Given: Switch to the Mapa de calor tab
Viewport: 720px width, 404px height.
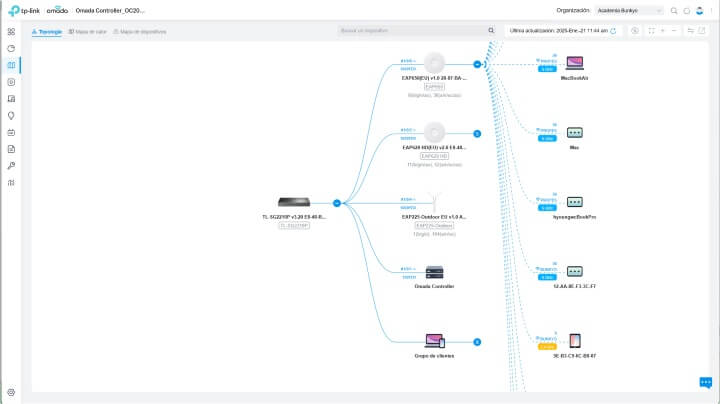Looking at the screenshot, I should pos(87,32).
